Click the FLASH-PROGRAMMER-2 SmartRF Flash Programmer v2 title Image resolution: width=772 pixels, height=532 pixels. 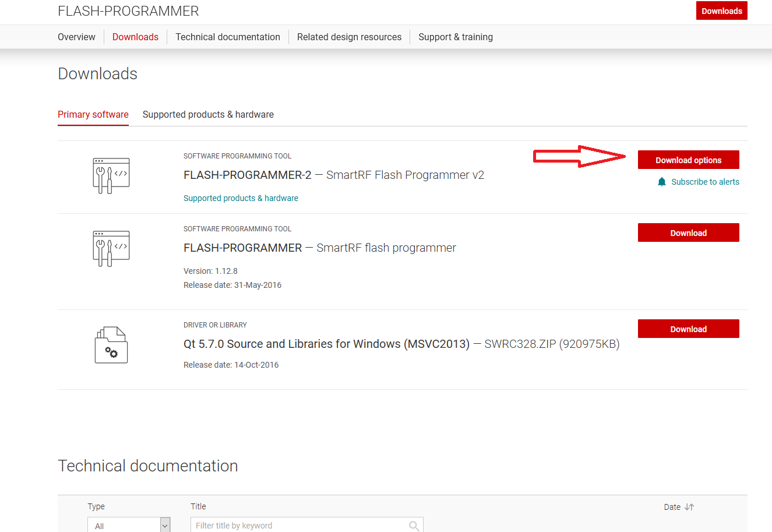[334, 175]
